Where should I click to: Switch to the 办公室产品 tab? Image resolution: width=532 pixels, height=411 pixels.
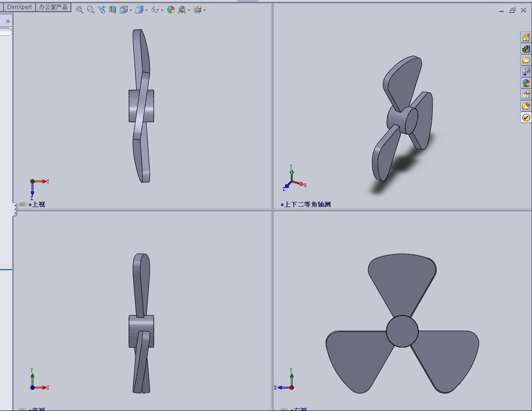53,7
